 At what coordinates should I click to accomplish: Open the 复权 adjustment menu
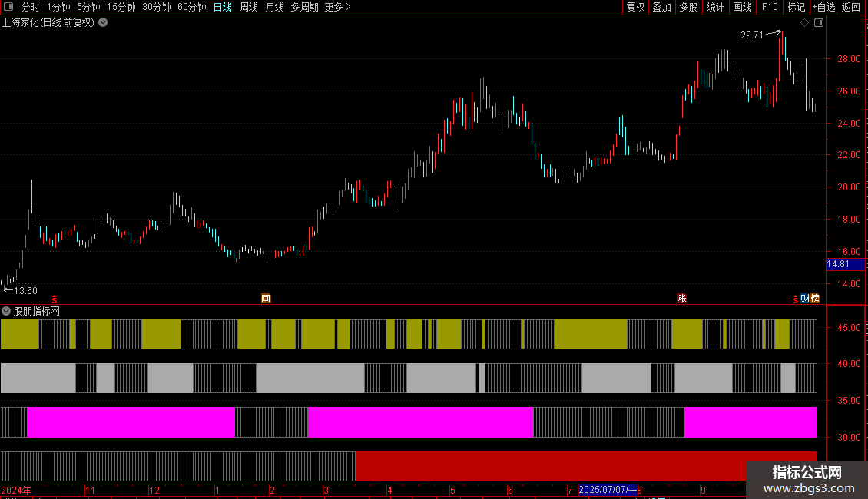[635, 7]
